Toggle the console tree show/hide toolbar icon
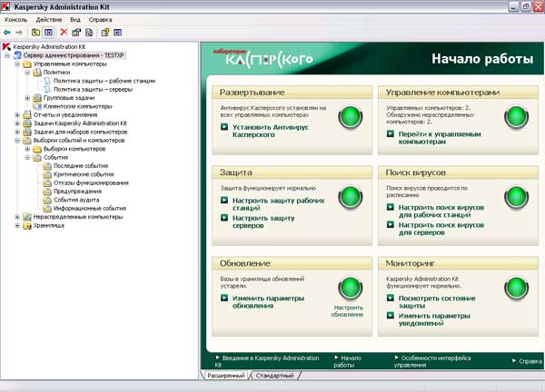Screen dimensions: 545x392 coord(48,32)
